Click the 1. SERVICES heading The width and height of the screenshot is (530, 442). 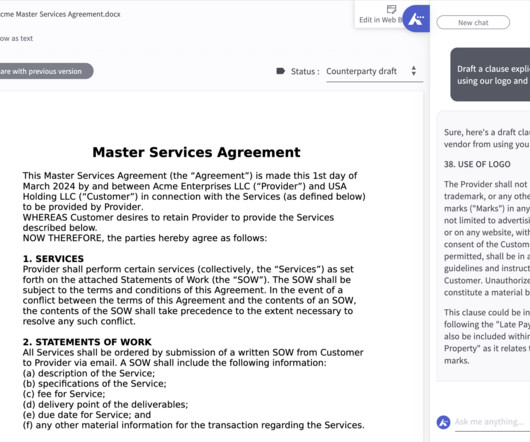click(x=53, y=259)
